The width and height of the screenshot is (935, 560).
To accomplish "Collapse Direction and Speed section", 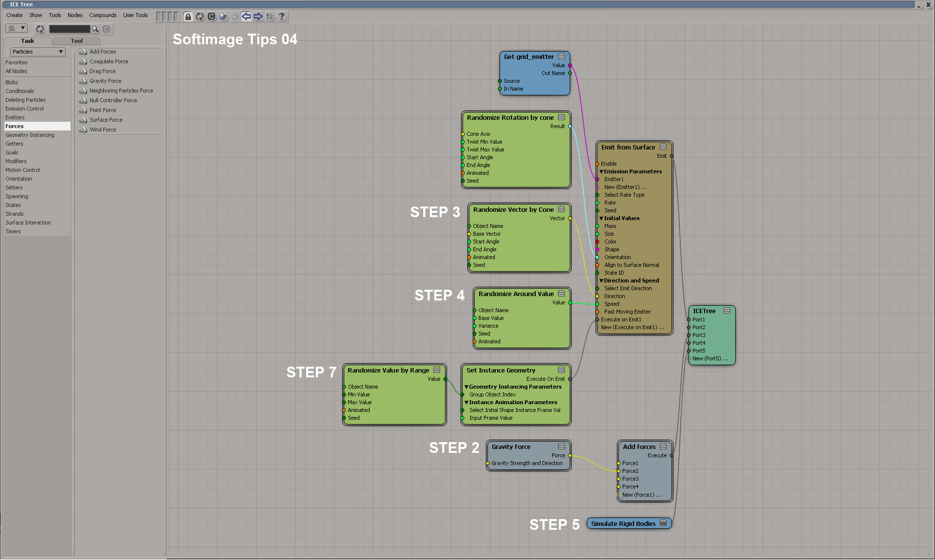I will (601, 280).
